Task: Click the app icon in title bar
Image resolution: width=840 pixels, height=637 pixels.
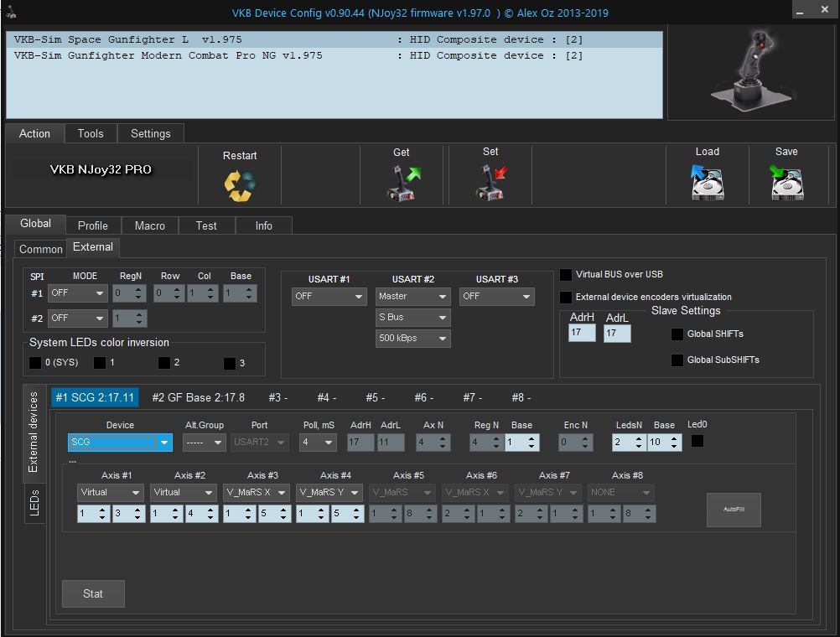Action: click(11, 13)
